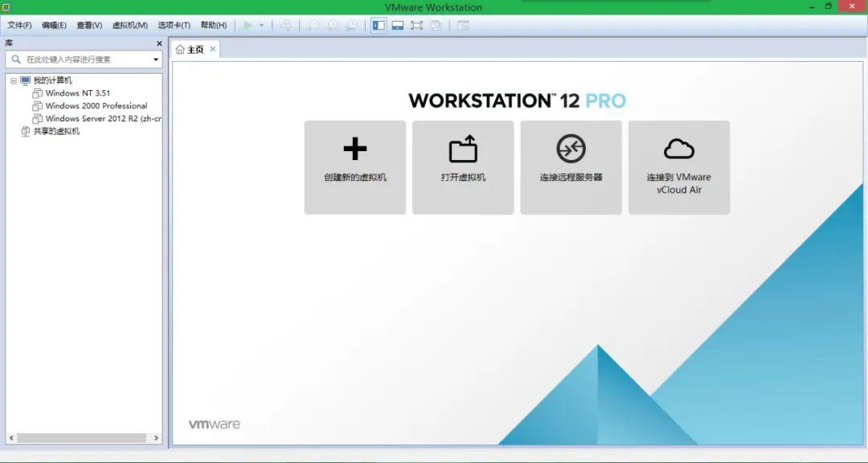This screenshot has height=463, width=868.
Task: Select Windows NT 3.51 in the library
Action: (78, 92)
